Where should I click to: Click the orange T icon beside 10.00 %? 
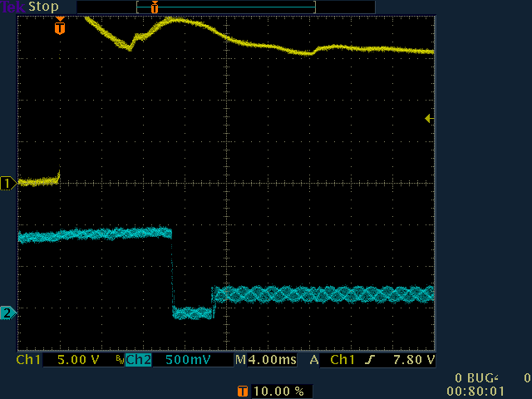[243, 391]
